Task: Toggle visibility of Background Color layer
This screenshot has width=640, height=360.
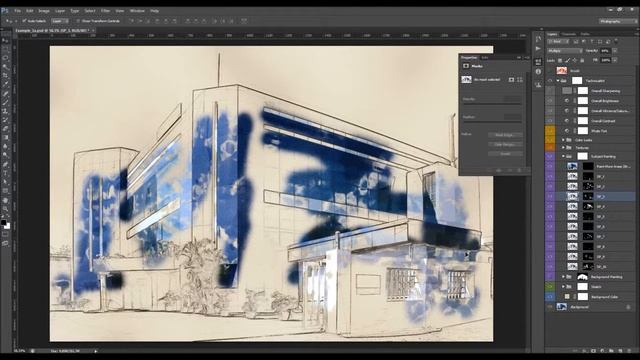Action: pos(550,297)
